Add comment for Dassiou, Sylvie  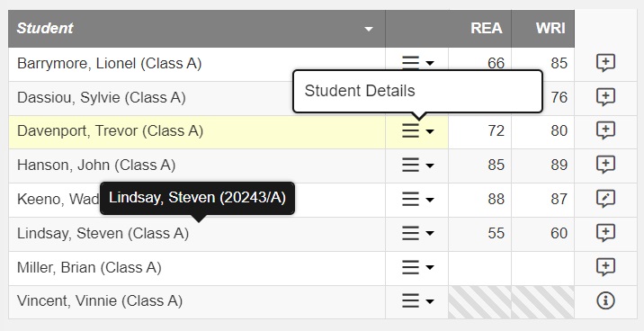(x=605, y=97)
